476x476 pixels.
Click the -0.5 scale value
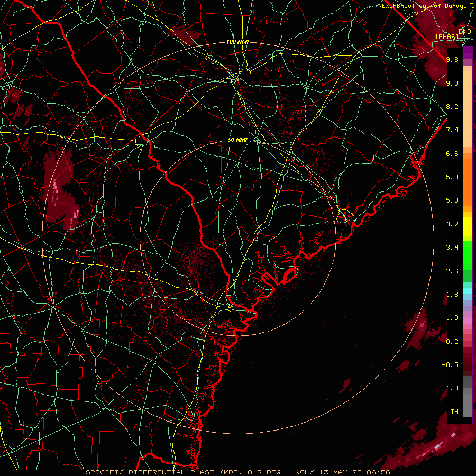click(450, 365)
